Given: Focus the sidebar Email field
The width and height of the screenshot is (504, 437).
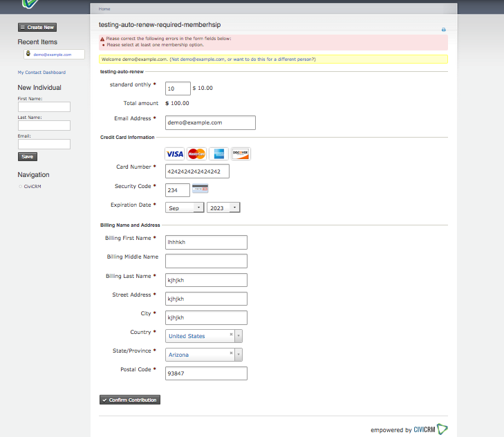Looking at the screenshot, I should 44,144.
